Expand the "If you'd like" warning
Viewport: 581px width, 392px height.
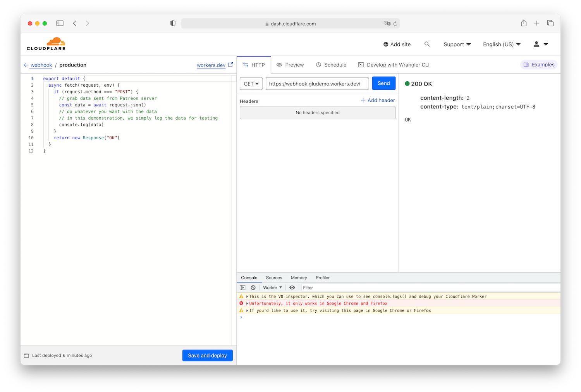coord(247,310)
